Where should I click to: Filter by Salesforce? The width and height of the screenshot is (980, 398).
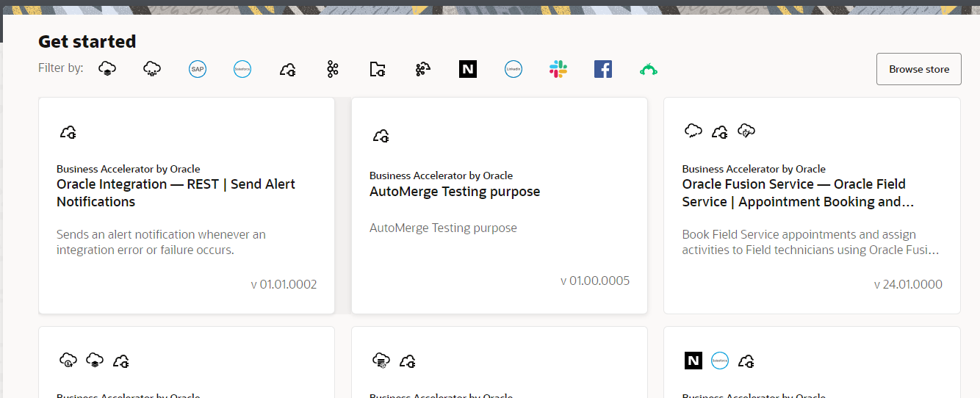point(242,69)
